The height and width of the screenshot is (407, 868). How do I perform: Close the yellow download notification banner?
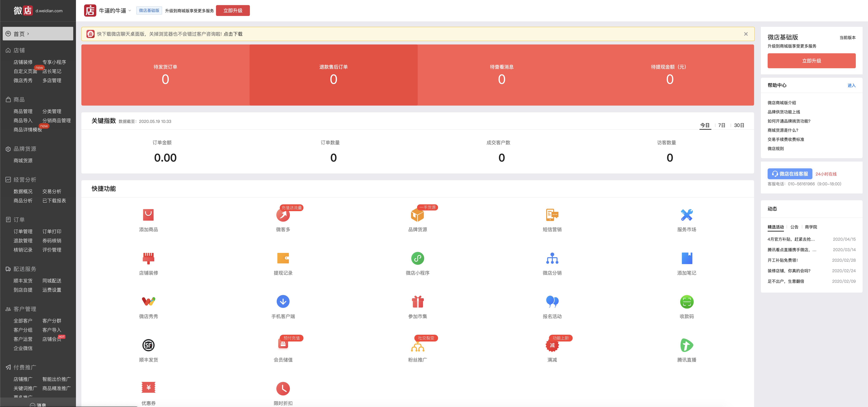point(746,34)
